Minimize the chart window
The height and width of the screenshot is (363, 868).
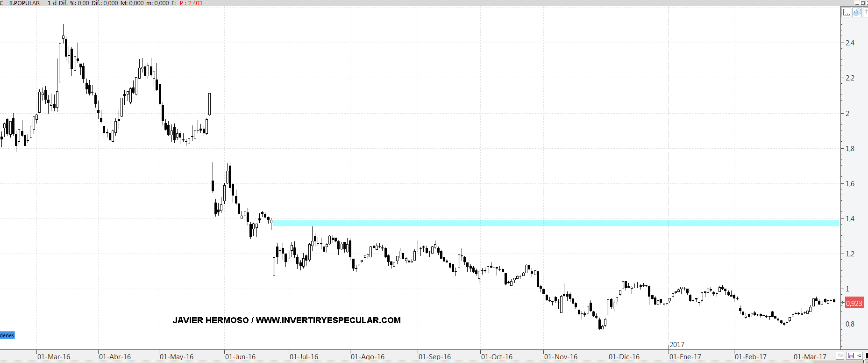pyautogui.click(x=857, y=3)
